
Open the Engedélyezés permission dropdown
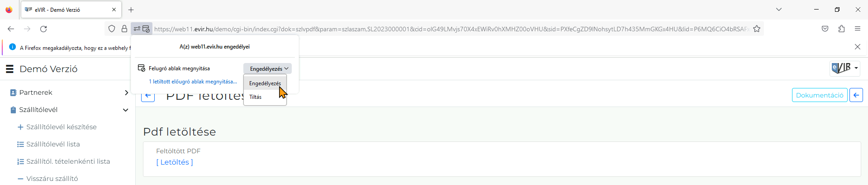[268, 68]
